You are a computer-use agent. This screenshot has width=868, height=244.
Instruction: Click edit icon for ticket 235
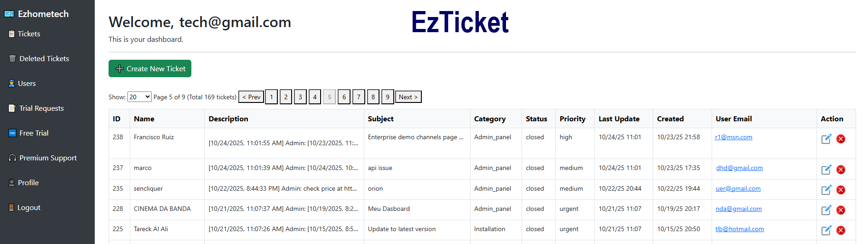[826, 190]
